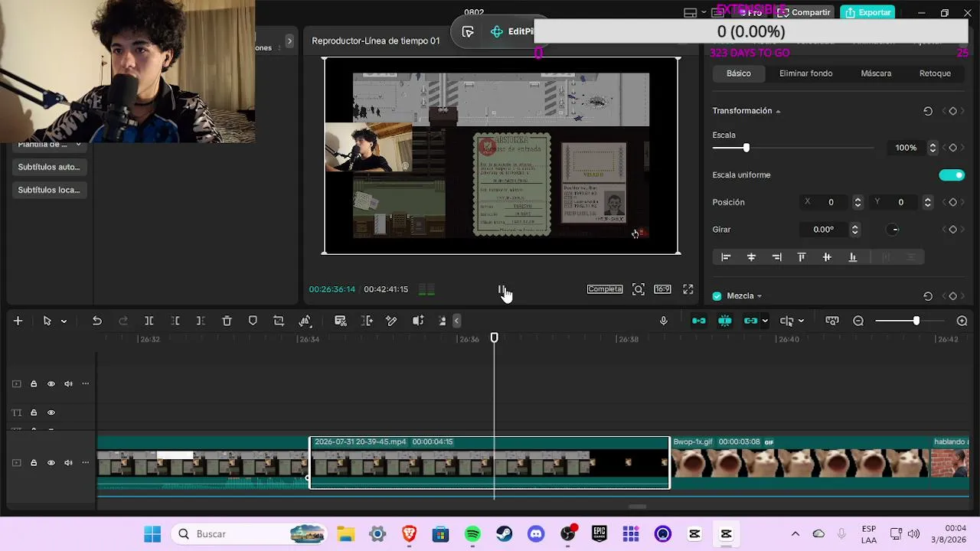This screenshot has width=980, height=551.
Task: Trim right side of clip at playhead
Action: click(x=201, y=321)
